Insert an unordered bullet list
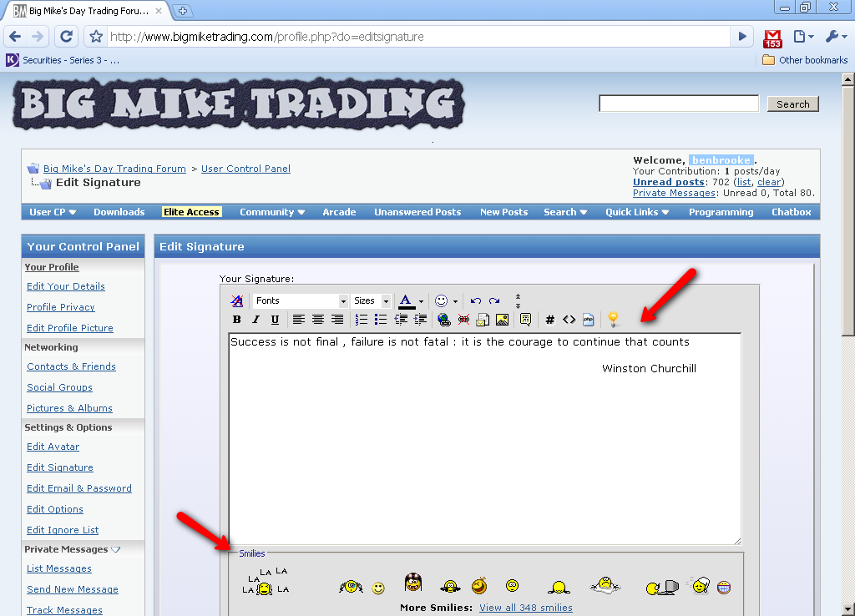The image size is (855, 616). (381, 320)
